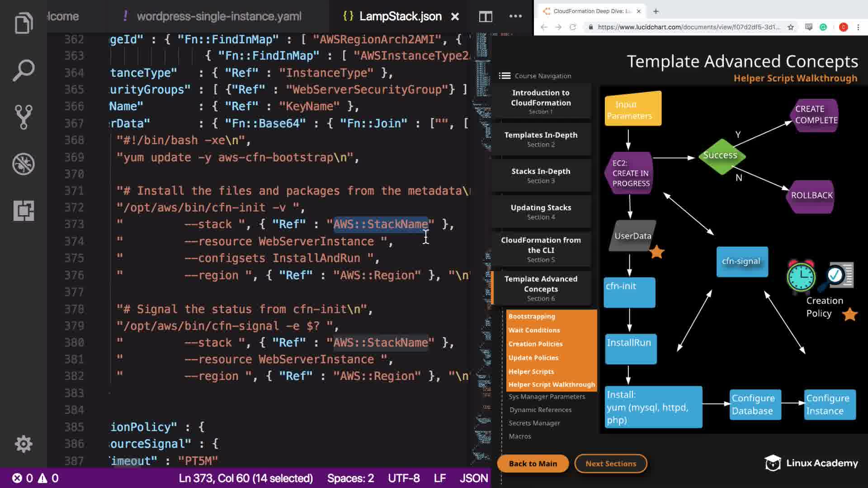
Task: Switch to wordpress-single-instance.yaml tab
Action: pyautogui.click(x=219, y=17)
